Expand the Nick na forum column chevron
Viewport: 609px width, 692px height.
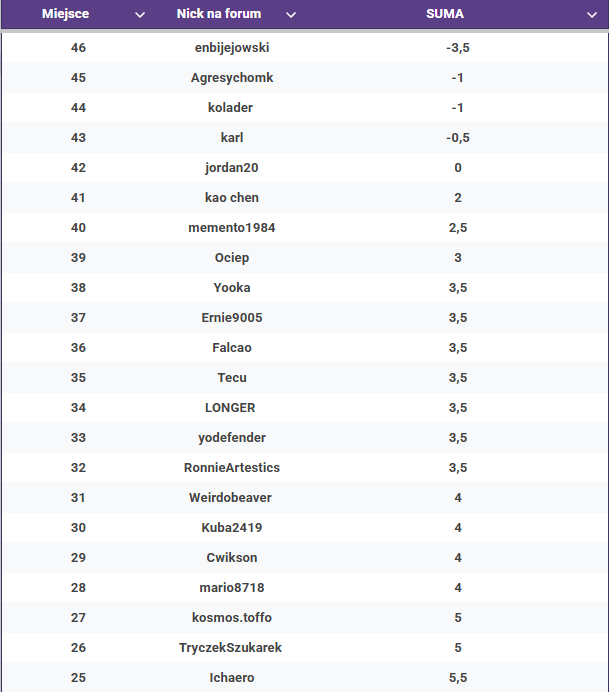point(291,15)
